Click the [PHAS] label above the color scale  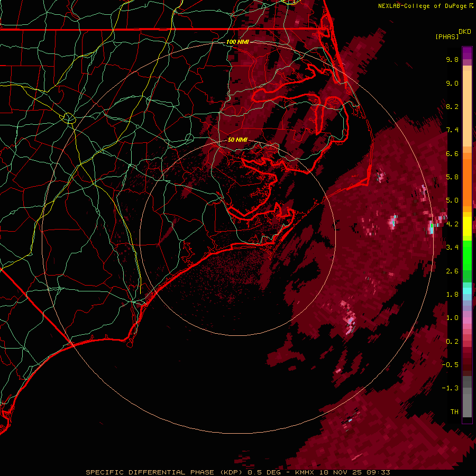pos(447,36)
